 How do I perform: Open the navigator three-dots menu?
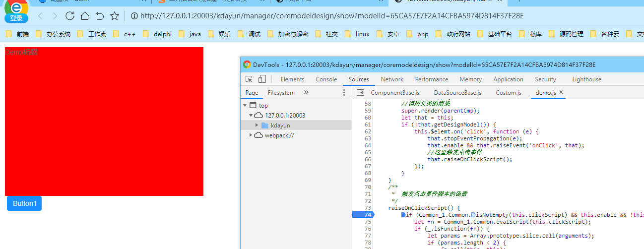pyautogui.click(x=344, y=93)
